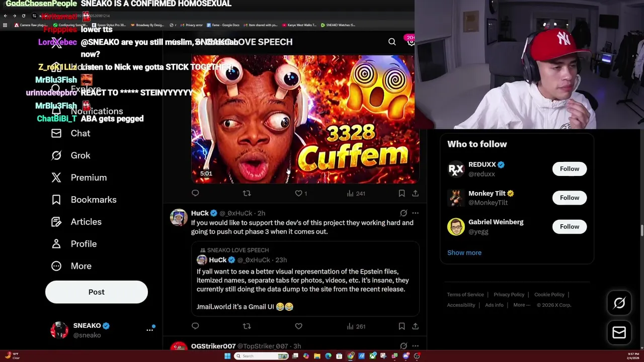The height and width of the screenshot is (362, 644).
Task: Reload the page in the browser
Action: pos(23,16)
